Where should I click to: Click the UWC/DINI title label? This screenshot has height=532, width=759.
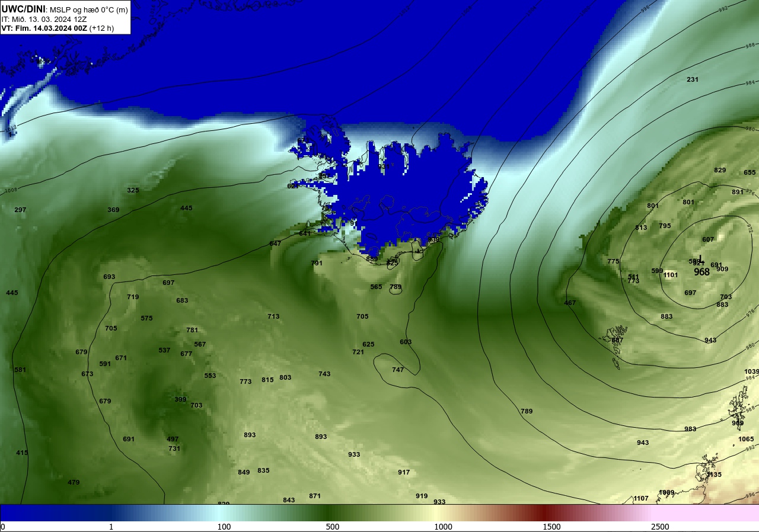(23, 9)
